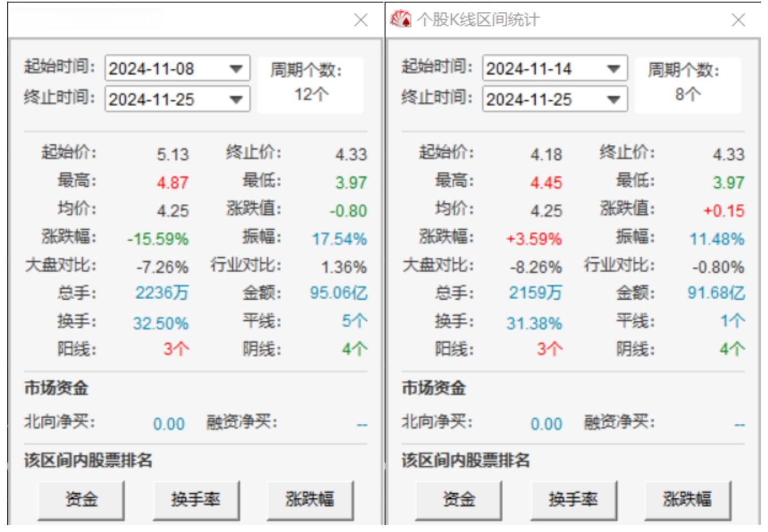Click the 4.45 highest price value
This screenshot has width=768, height=532.
[x=547, y=182]
